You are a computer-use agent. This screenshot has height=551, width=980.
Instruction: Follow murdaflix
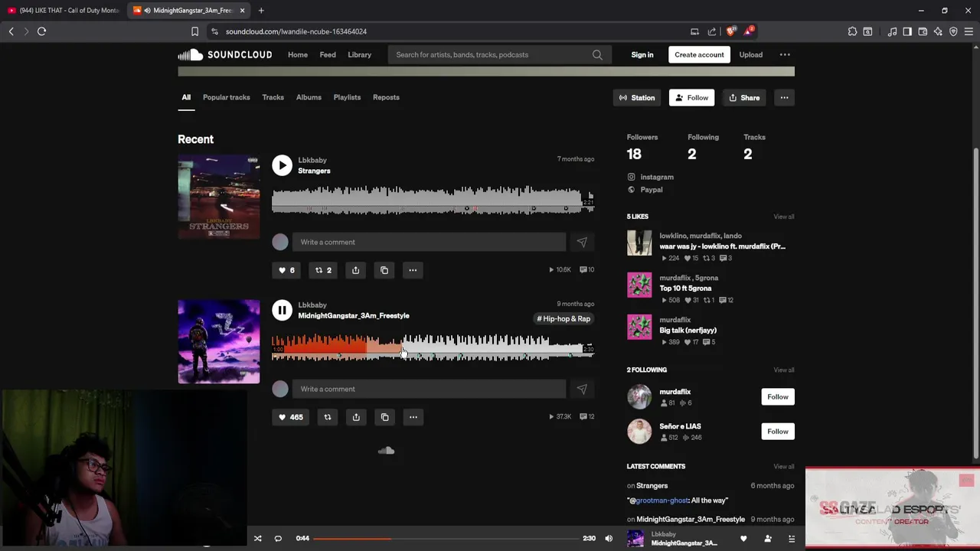[778, 396]
